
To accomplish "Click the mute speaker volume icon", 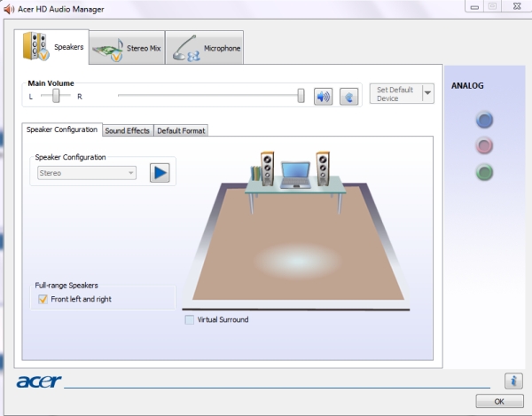I will click(x=323, y=96).
